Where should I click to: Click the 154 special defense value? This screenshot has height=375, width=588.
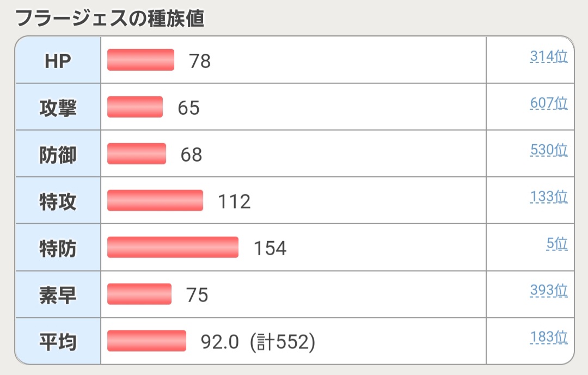coord(270,248)
